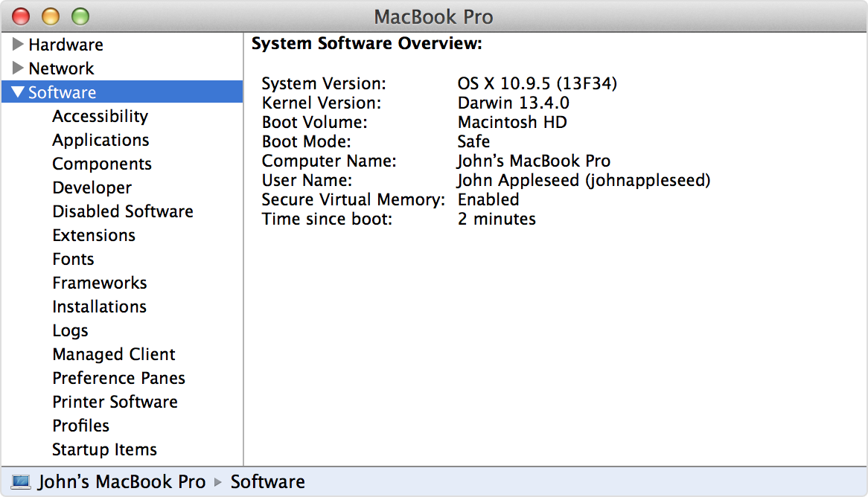This screenshot has width=868, height=497.
Task: Select Components under Software
Action: click(x=102, y=164)
